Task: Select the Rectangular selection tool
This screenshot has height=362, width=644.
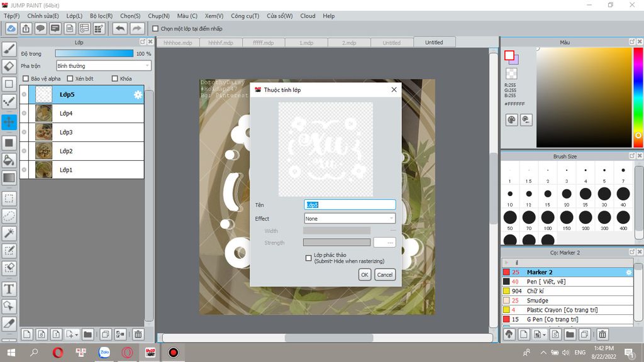Action: [x=9, y=199]
